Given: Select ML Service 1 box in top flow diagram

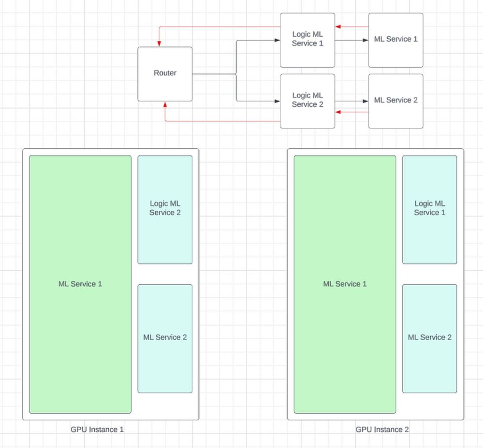Looking at the screenshot, I should pos(396,40).
